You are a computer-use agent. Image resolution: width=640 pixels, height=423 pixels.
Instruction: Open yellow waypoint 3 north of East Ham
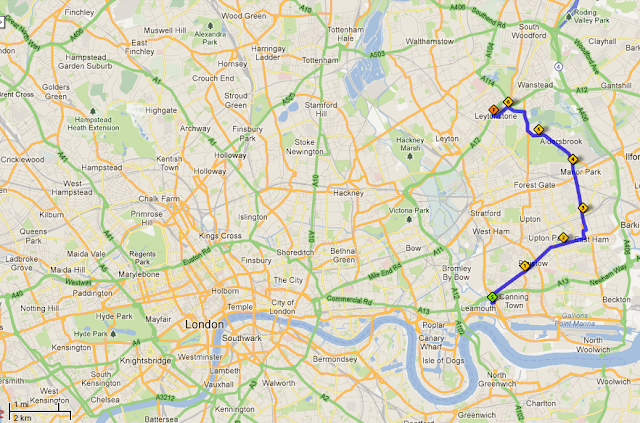pos(583,208)
